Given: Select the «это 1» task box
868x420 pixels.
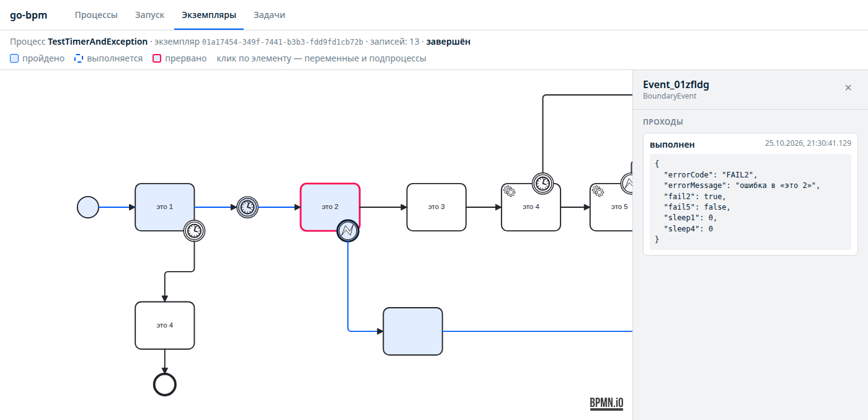Looking at the screenshot, I should click(165, 207).
